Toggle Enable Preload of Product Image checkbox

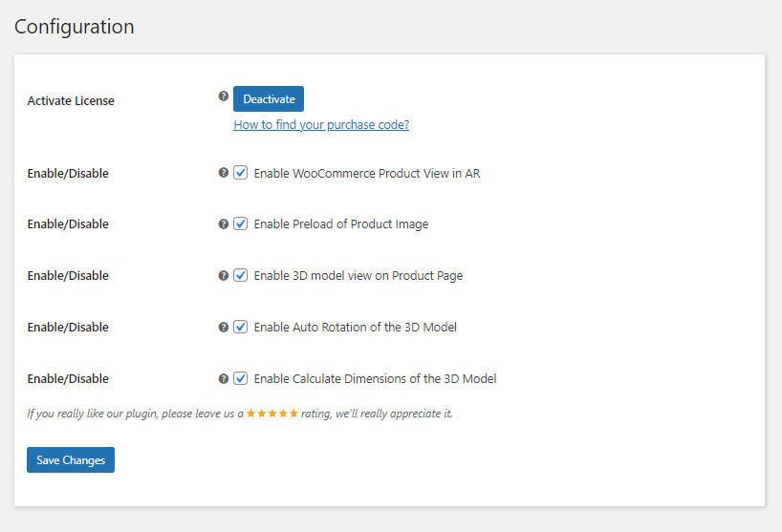tap(240, 223)
